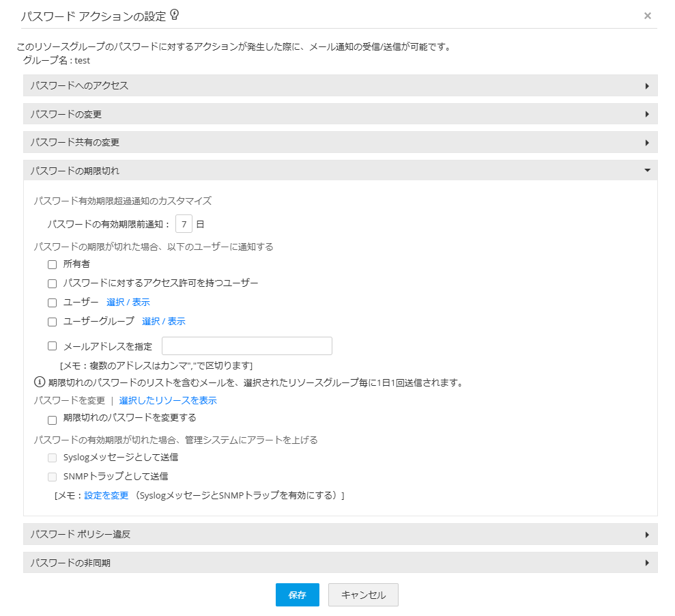Click the email address text field

pos(246,346)
